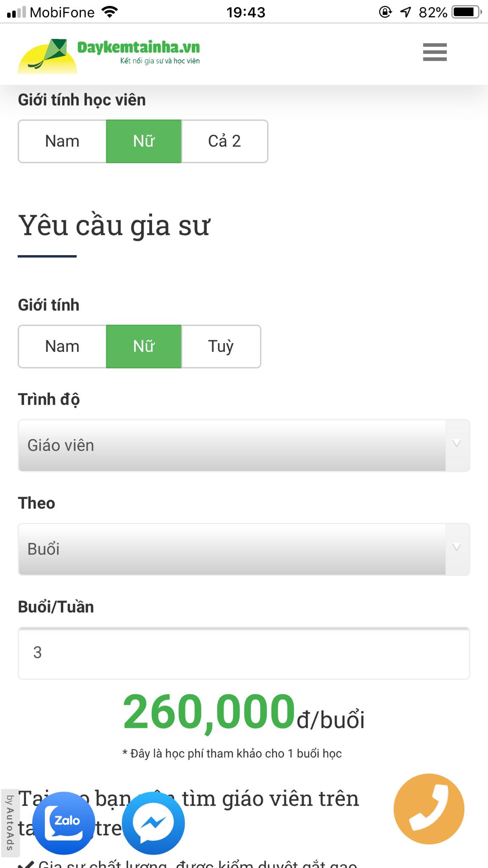The image size is (488, 868).
Task: Select Nữ for student gender
Action: click(144, 141)
